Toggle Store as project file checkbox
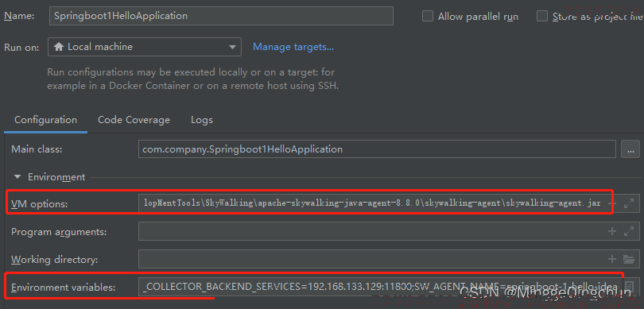This screenshot has height=309, width=644. [x=542, y=17]
